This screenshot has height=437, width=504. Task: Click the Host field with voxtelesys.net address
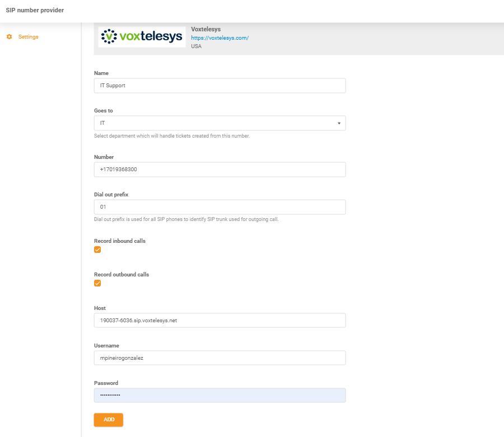point(220,320)
